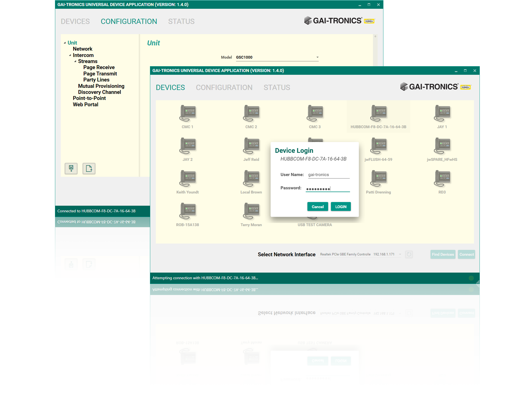This screenshot has width=532, height=400.
Task: Click the front window resize grip
Action: click(x=478, y=282)
